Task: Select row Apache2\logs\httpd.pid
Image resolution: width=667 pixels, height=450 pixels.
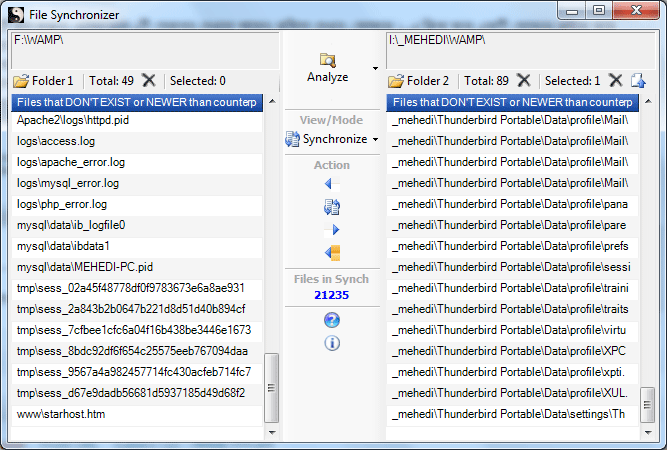Action: pyautogui.click(x=137, y=120)
